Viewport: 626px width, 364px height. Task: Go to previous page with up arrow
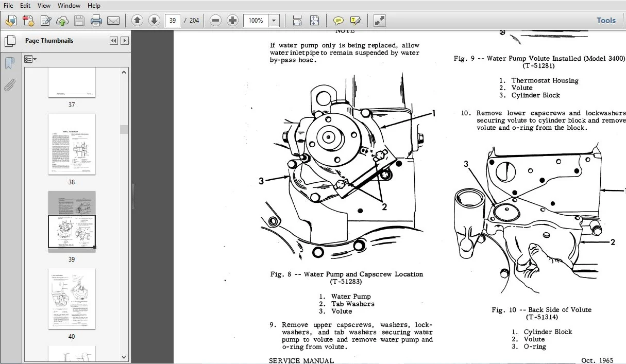pyautogui.click(x=137, y=21)
